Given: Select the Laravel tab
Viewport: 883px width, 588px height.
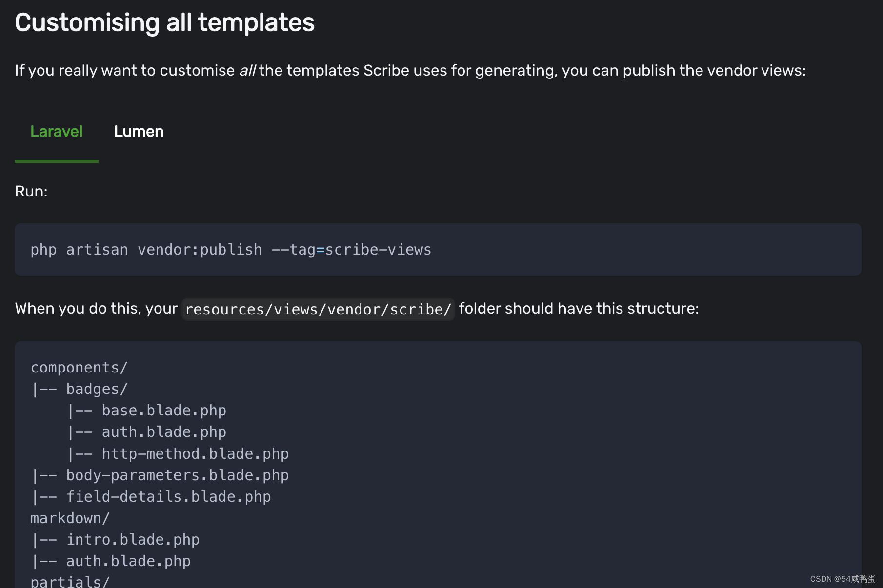Looking at the screenshot, I should point(56,132).
